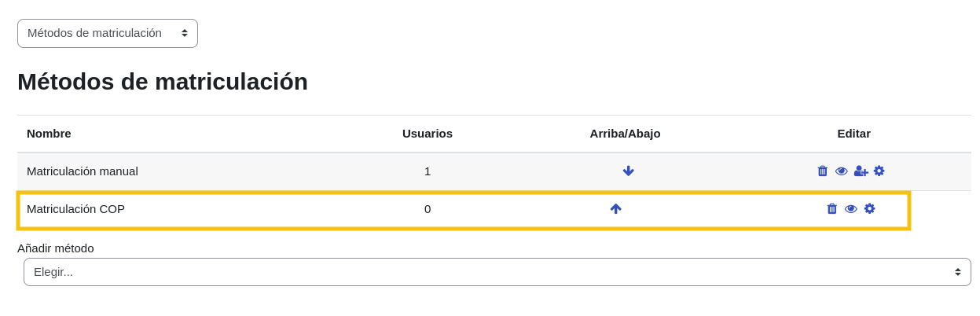Click the Editar column header
This screenshot has width=980, height=316.
(853, 134)
